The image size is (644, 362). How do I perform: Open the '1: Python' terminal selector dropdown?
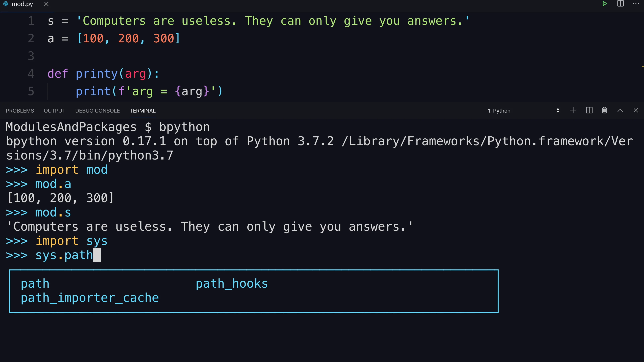click(x=523, y=111)
